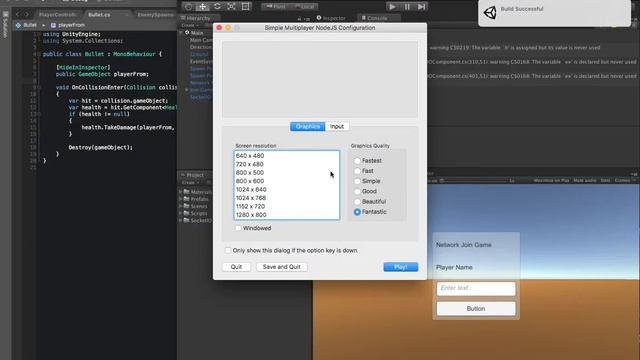Toggle the Pivot handle position button
Image resolution: width=640 pixels, height=360 pixels.
coord(276,7)
